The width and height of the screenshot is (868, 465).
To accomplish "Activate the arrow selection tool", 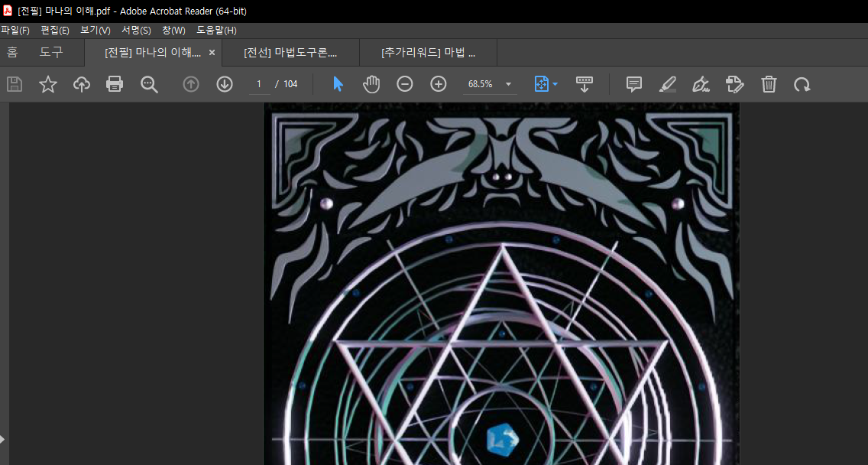I will pos(338,84).
